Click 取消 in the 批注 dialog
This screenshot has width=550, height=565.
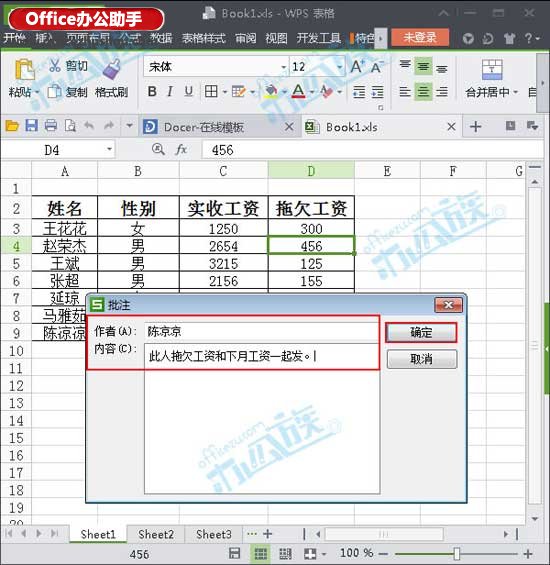pyautogui.click(x=422, y=359)
